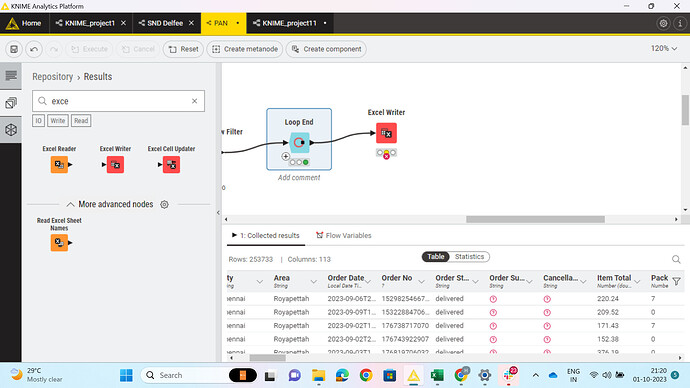Open the 120% zoom dropdown
690x388 pixels.
point(664,48)
